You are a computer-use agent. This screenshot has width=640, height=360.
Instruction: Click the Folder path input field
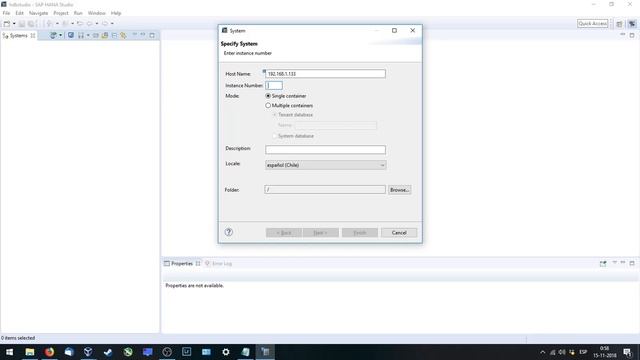click(325, 189)
